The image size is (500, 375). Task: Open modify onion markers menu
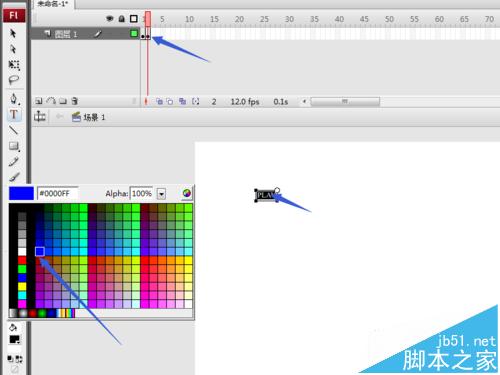pyautogui.click(x=196, y=101)
